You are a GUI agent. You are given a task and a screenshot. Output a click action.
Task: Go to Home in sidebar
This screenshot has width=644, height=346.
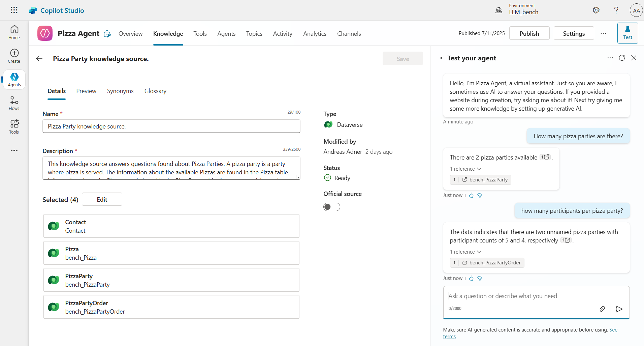(14, 32)
